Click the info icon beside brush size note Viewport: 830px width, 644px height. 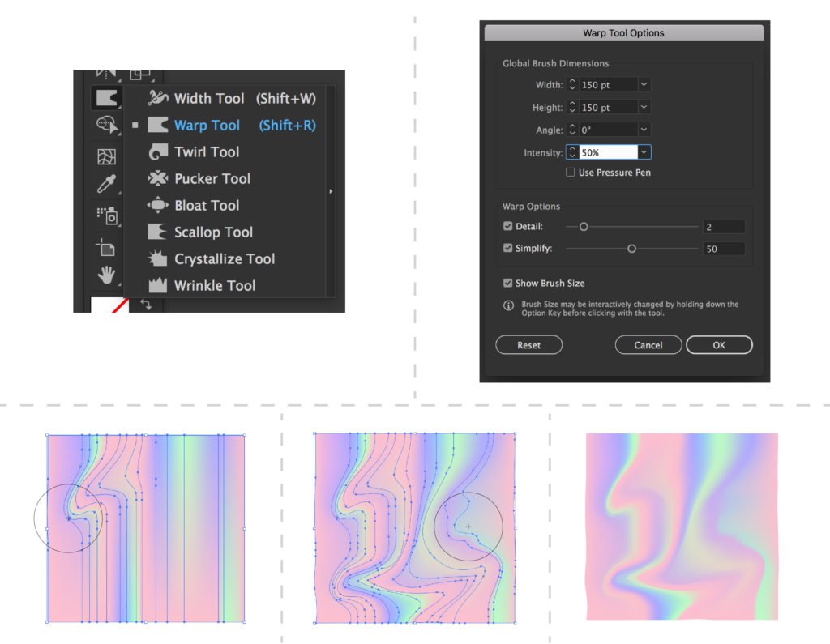point(508,305)
